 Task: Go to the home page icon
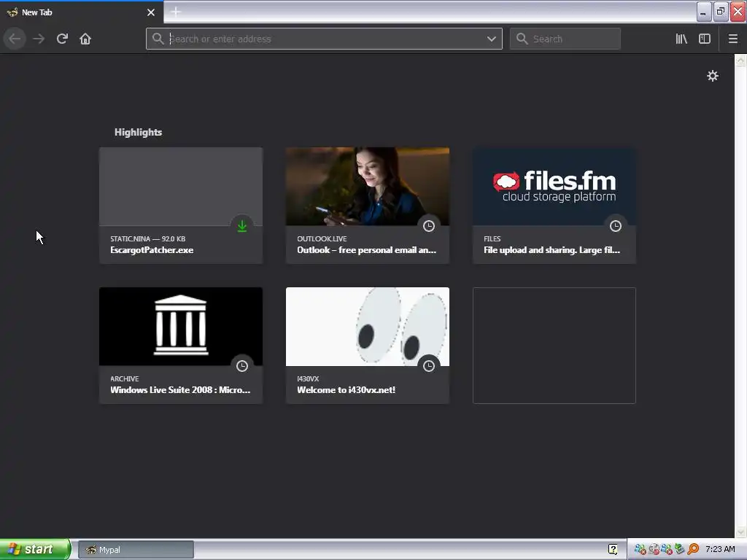[x=85, y=39]
